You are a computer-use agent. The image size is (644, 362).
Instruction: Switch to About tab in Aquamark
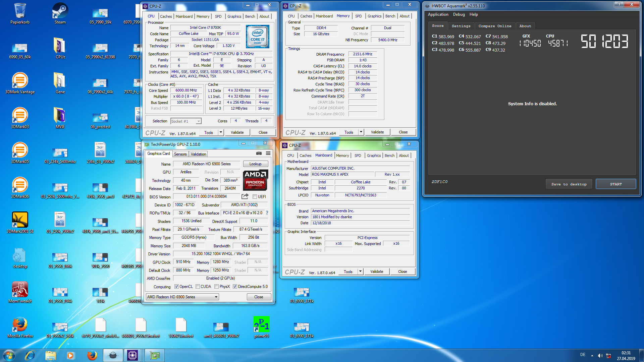(x=525, y=26)
